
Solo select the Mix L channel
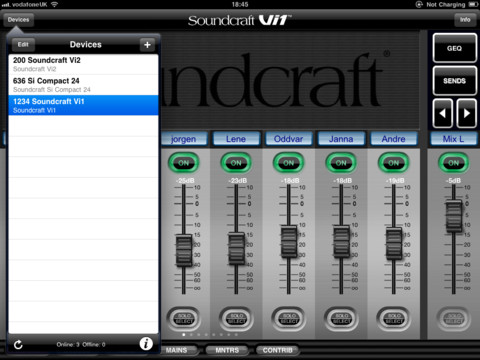click(x=453, y=319)
